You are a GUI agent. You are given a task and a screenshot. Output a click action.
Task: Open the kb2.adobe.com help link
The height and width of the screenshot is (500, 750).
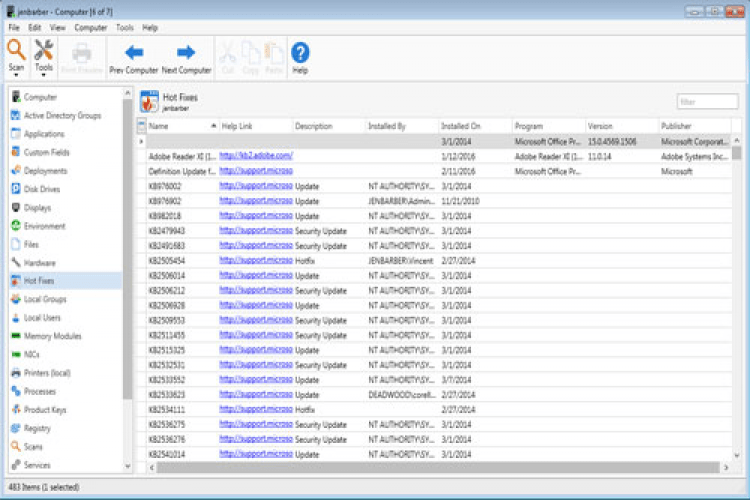(x=255, y=156)
